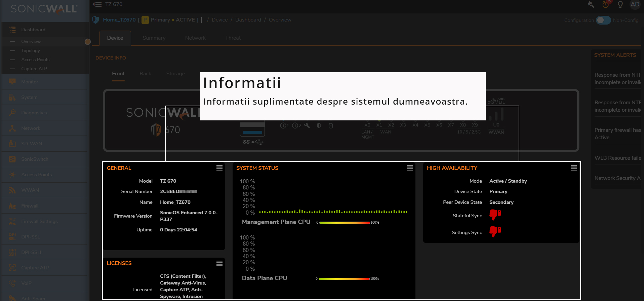Click the WLB Resource alert entry

tap(618, 158)
